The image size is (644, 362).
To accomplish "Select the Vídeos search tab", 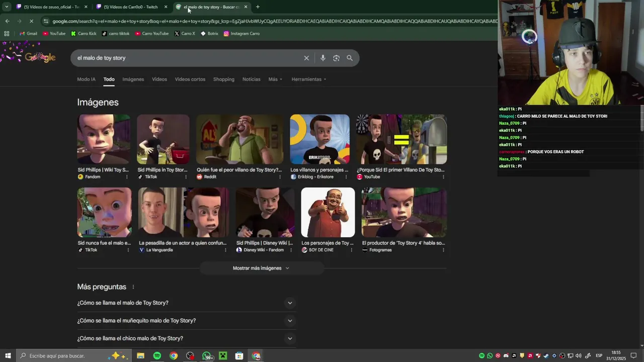I will 159,79.
